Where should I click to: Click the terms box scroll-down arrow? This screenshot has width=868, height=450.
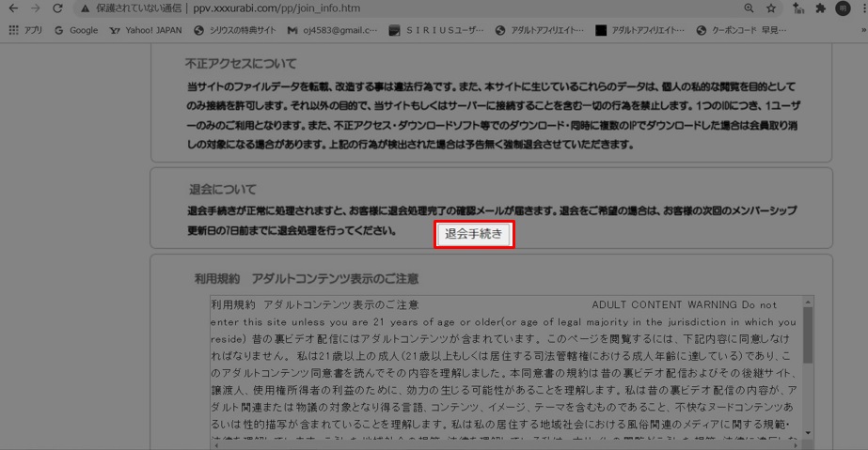click(x=808, y=433)
